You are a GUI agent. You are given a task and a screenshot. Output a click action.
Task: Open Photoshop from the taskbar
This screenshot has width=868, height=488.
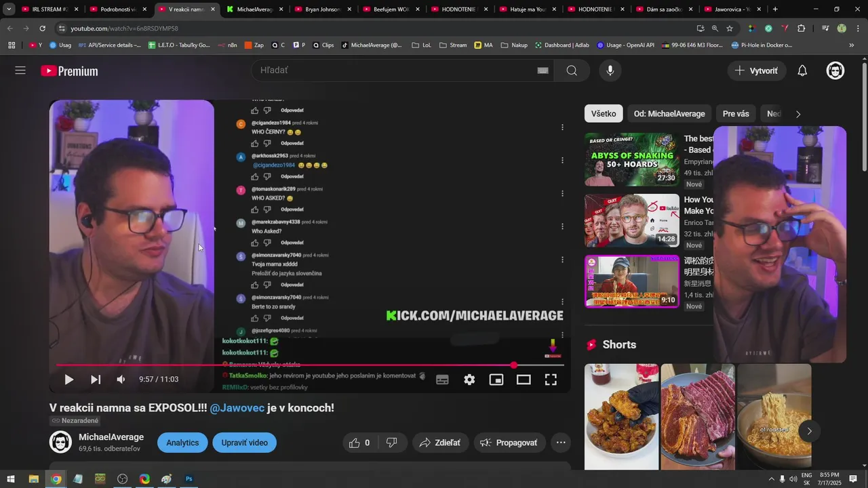point(189,479)
